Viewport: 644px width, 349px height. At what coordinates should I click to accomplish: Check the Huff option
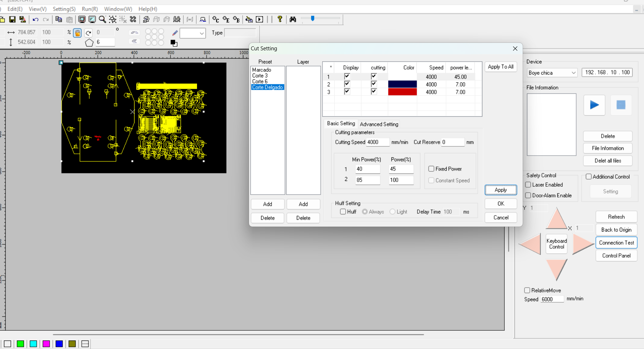343,212
